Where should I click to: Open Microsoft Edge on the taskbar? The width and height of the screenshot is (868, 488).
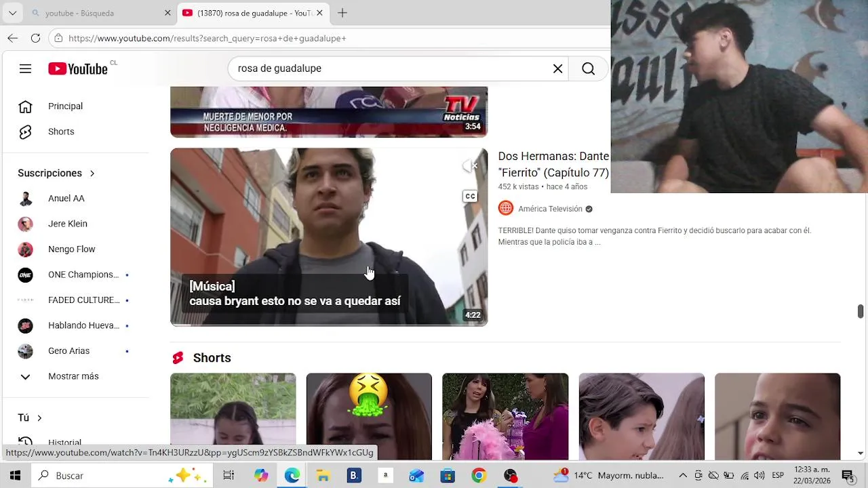pos(292,476)
